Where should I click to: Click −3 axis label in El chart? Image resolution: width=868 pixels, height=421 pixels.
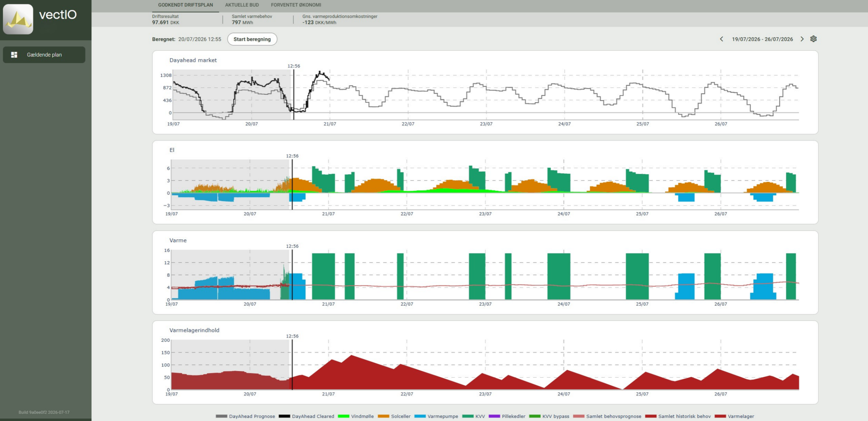(x=166, y=205)
